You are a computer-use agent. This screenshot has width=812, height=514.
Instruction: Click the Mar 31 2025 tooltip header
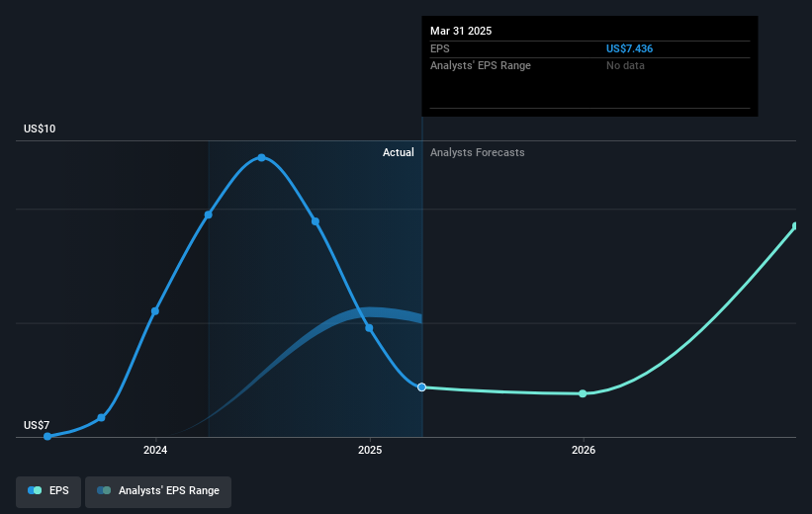point(461,31)
